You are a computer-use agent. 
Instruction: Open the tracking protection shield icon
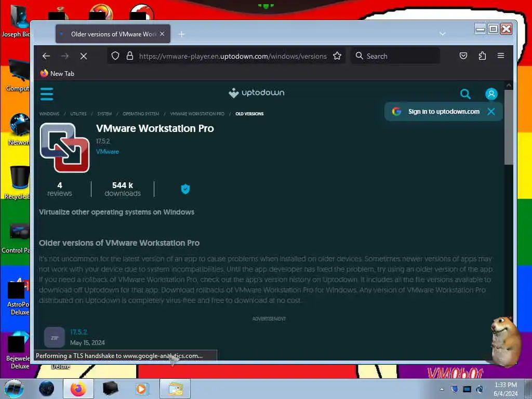coord(115,56)
